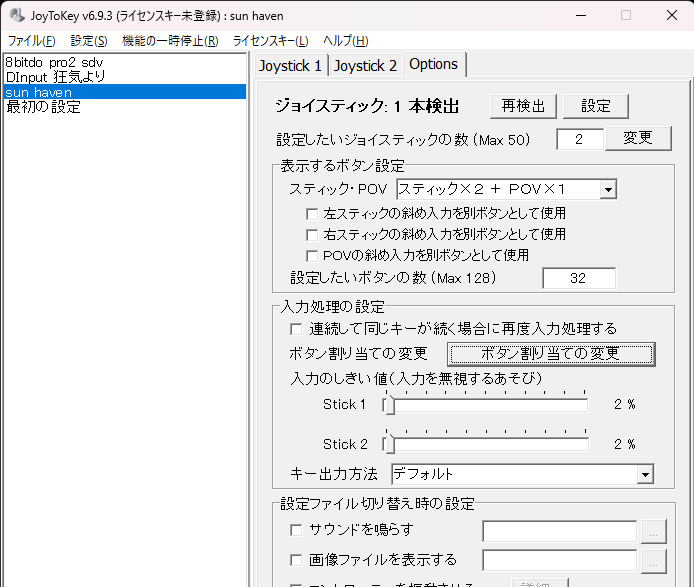694x587 pixels.
Task: Open the スティック・POV dropdown
Action: point(609,189)
